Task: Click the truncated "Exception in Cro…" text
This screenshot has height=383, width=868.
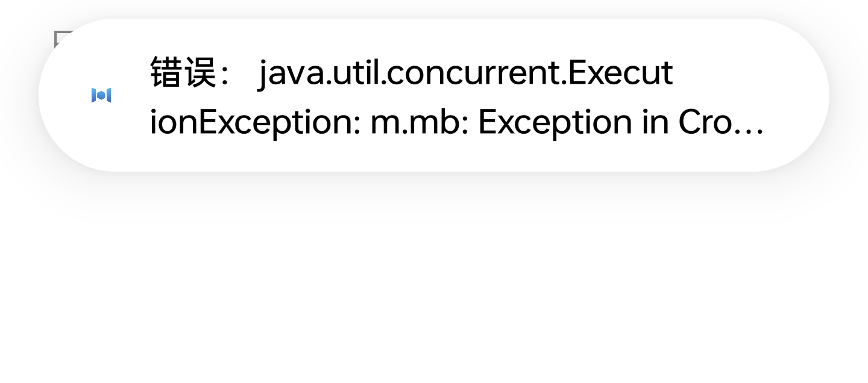Action: [620, 122]
